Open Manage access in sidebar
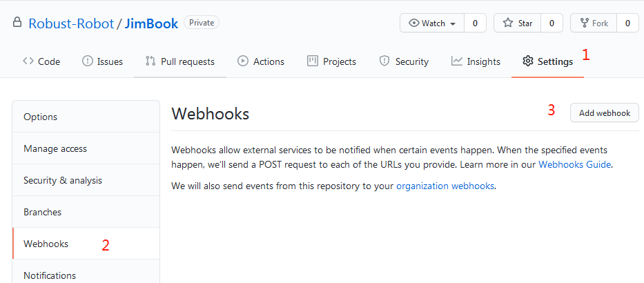This screenshot has width=644, height=283. (x=86, y=148)
